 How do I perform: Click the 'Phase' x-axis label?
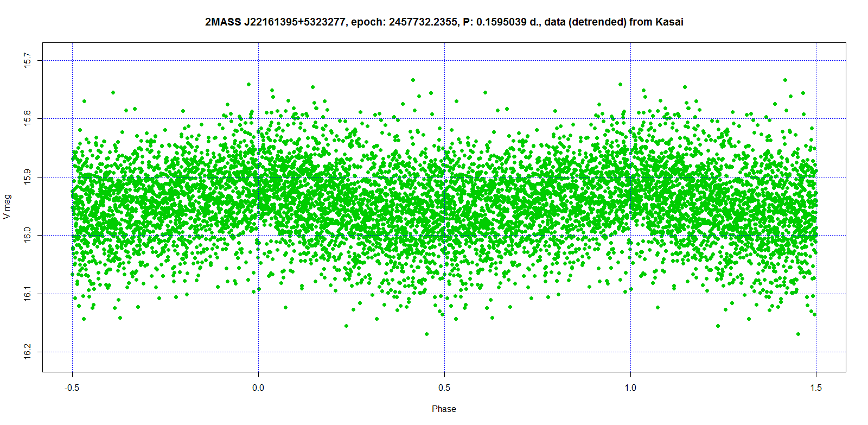click(x=444, y=409)
